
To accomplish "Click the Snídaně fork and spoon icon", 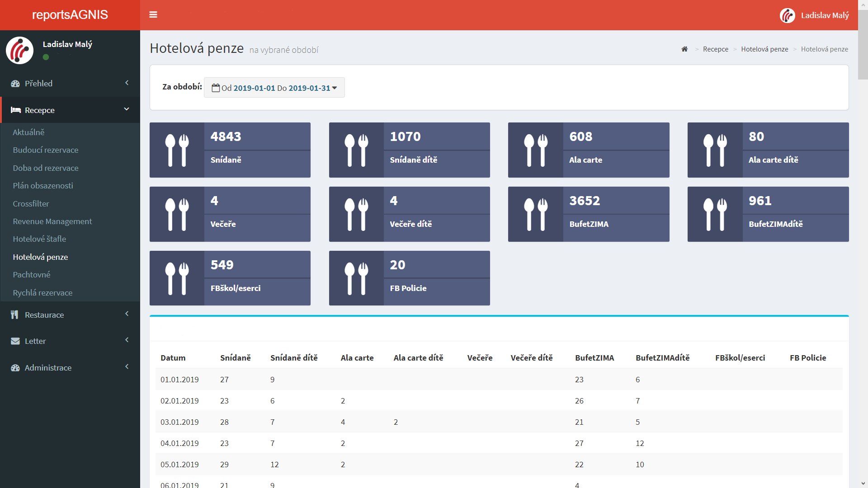I will pos(177,150).
